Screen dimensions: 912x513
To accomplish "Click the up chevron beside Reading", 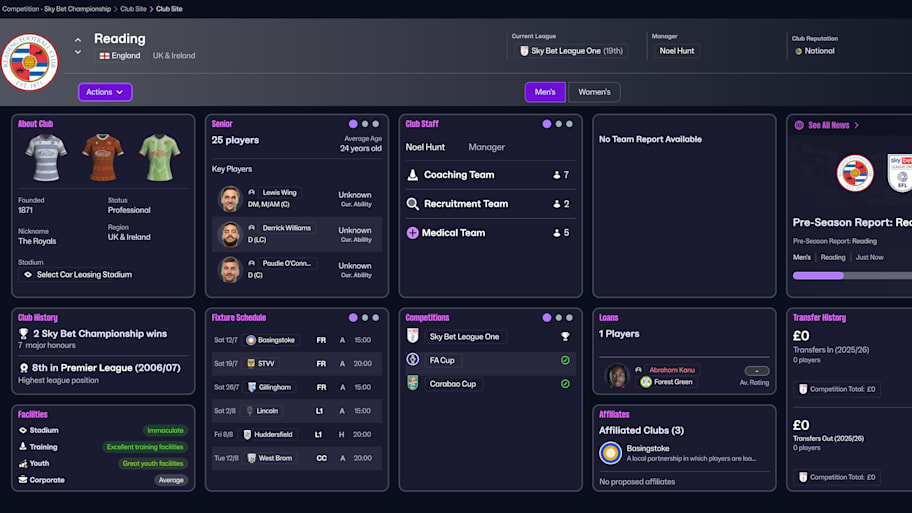I will point(78,41).
